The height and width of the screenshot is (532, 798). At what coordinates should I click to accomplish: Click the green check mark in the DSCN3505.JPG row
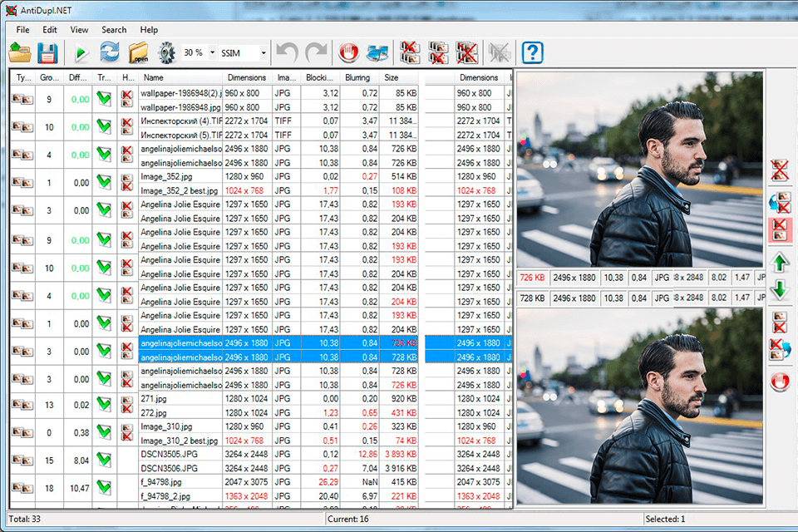point(104,461)
